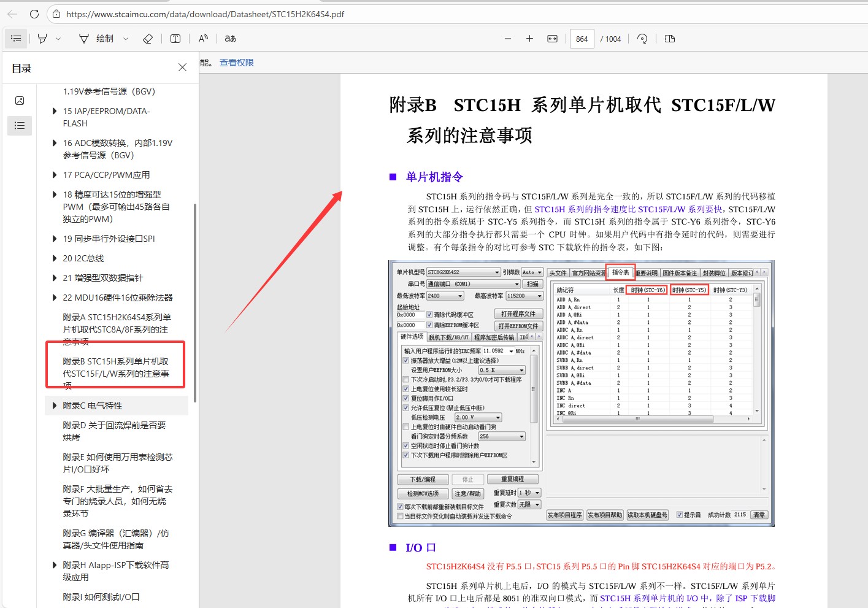The height and width of the screenshot is (608, 868).
Task: Switch to fit-to-width view
Action: point(551,38)
